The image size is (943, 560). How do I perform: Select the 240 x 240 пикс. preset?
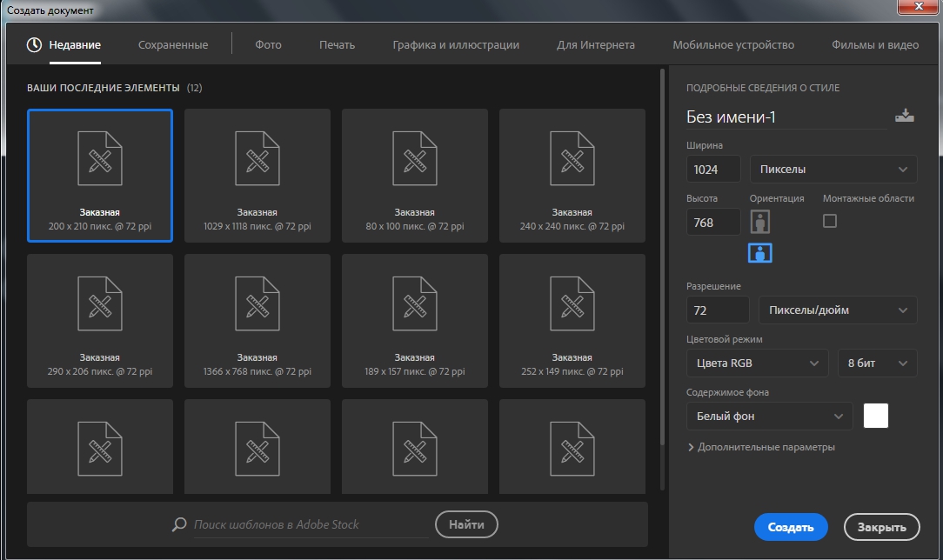[x=572, y=176]
